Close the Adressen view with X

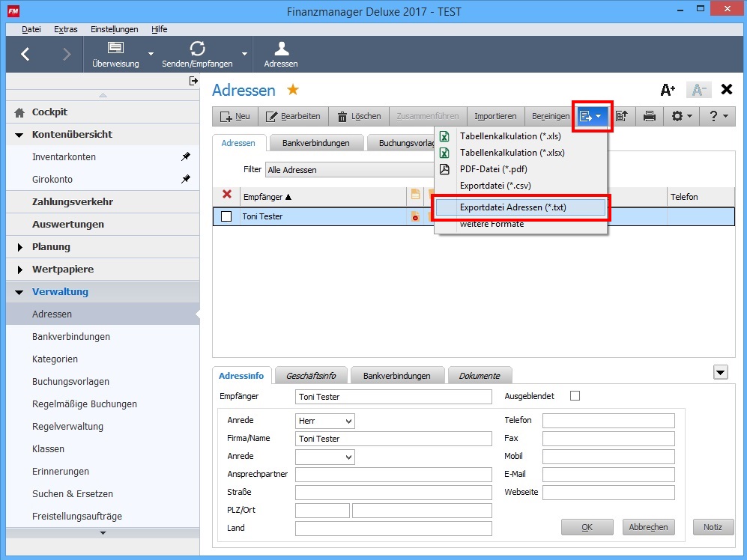coord(727,89)
